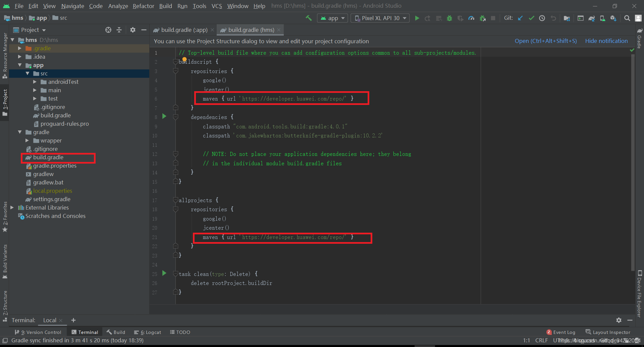
Task: Click Attach Debugger to Android Process icon
Action: coord(483,18)
